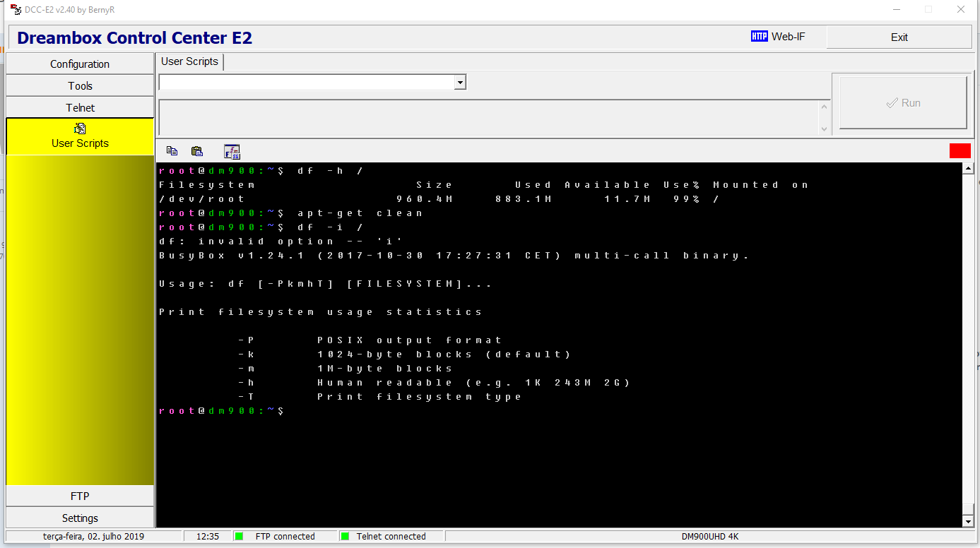Switch to the Telnet section

[80, 108]
